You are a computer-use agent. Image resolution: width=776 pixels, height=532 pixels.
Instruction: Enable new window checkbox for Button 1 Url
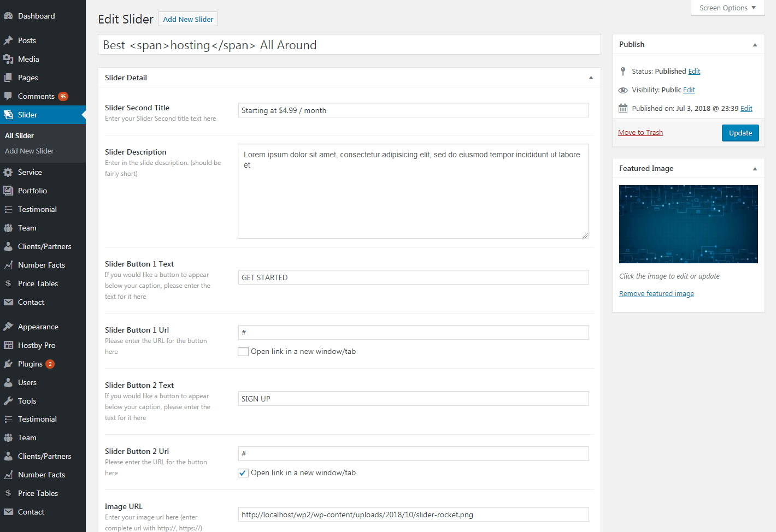(243, 352)
